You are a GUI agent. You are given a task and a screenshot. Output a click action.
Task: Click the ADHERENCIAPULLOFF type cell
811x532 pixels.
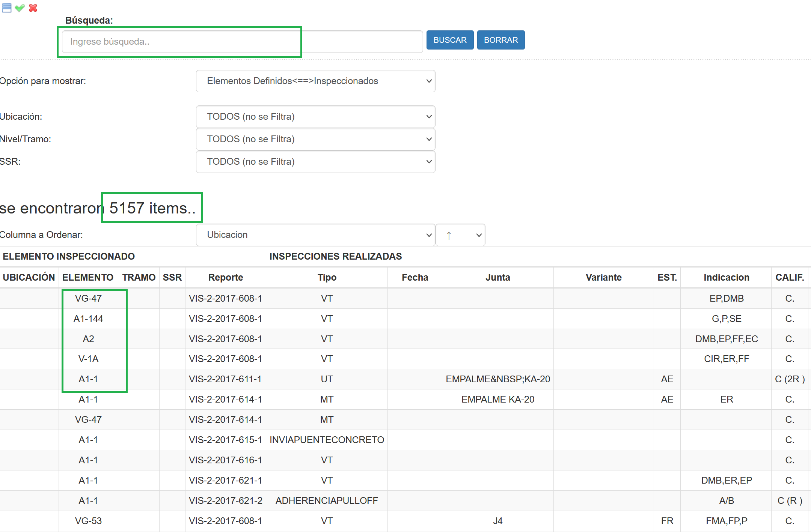pyautogui.click(x=327, y=500)
